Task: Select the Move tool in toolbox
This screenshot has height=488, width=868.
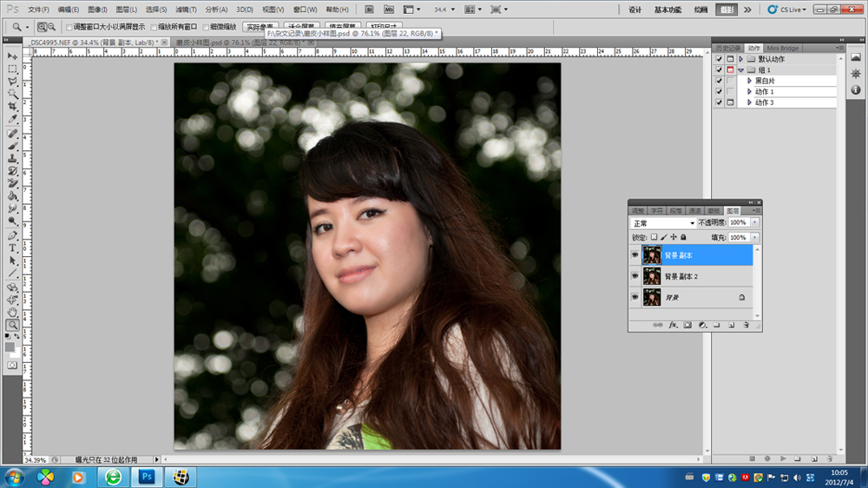Action: [13, 56]
